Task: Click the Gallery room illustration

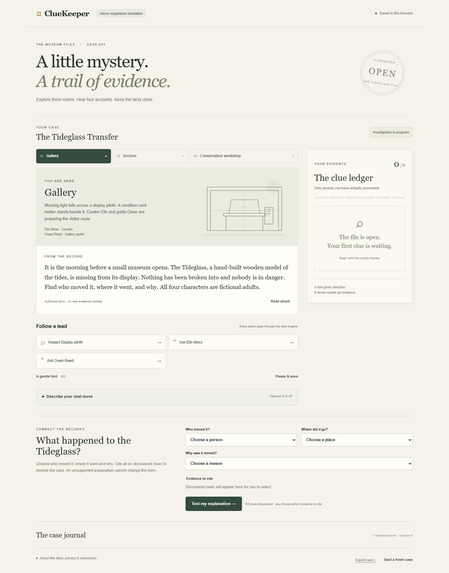Action: [244, 208]
